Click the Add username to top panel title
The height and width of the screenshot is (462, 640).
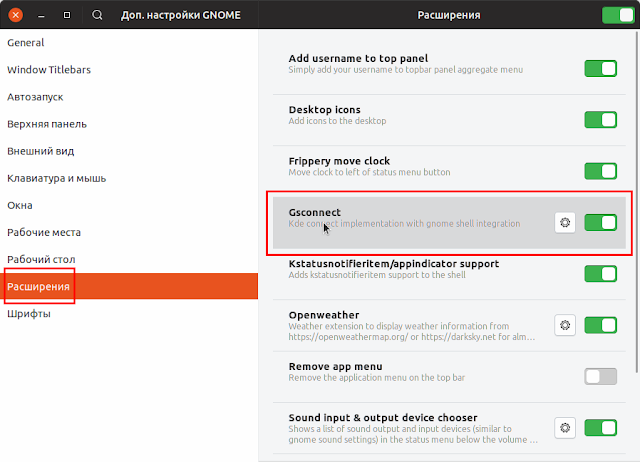(x=358, y=58)
